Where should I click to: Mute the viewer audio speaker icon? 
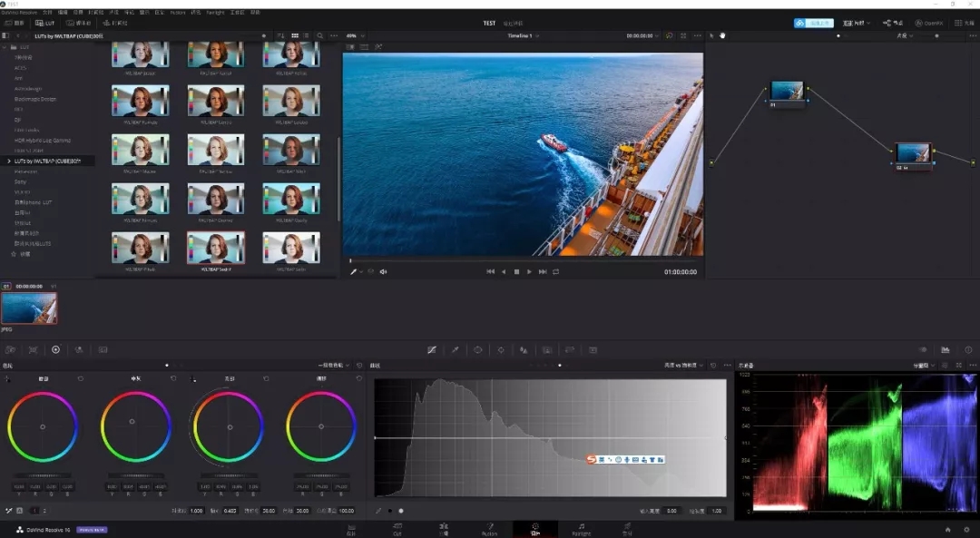383,272
